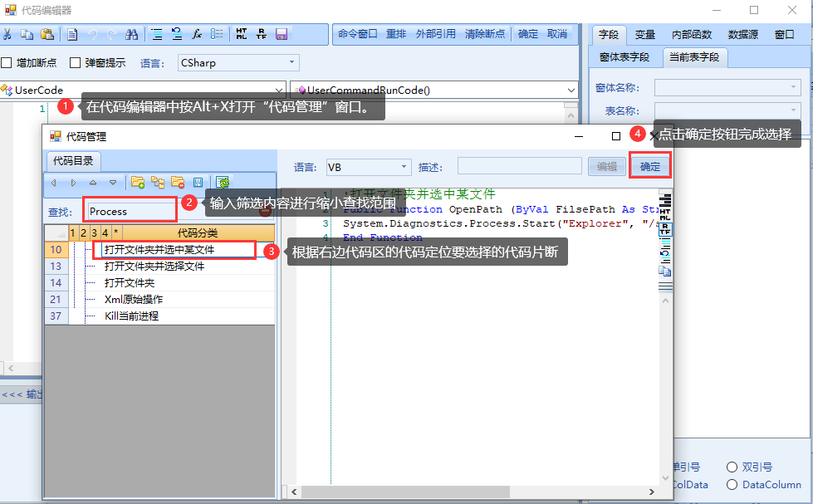Switch to the 数据源 tab
This screenshot has height=504, width=813.
[x=743, y=35]
